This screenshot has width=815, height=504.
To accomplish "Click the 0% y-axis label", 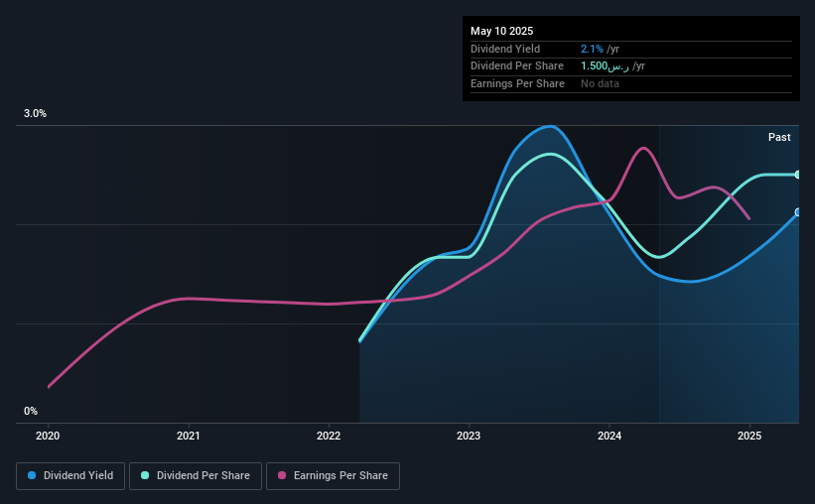I will [x=31, y=411].
